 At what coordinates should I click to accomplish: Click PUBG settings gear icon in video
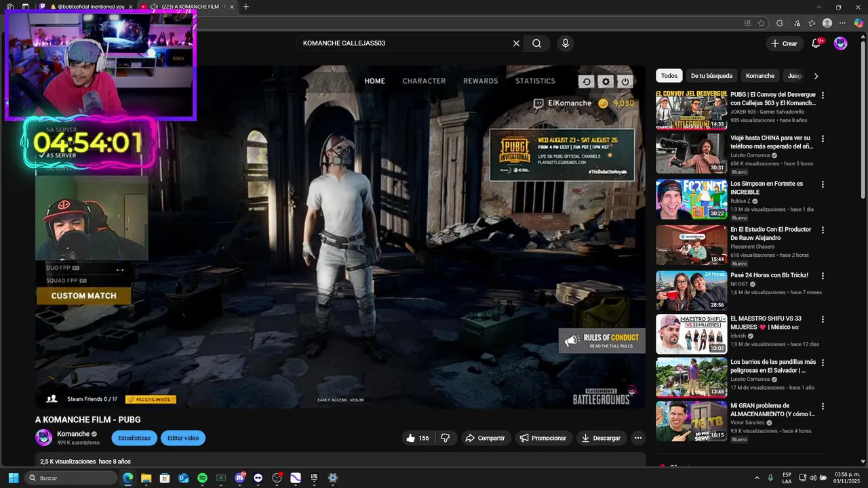coord(606,81)
